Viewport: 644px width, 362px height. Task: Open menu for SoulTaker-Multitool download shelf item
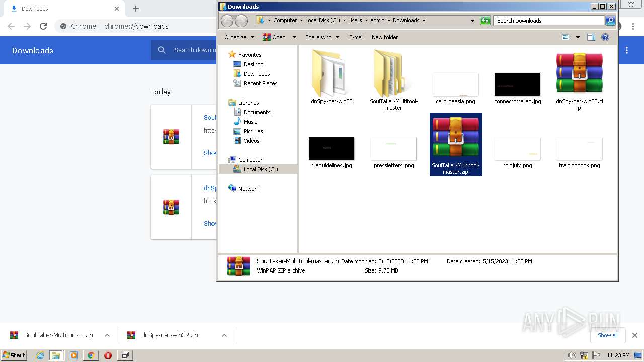pyautogui.click(x=107, y=335)
